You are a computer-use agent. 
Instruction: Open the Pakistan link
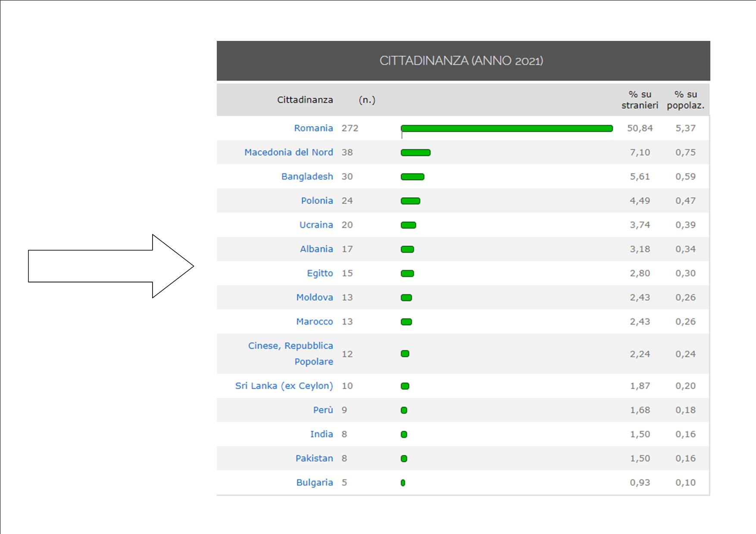(x=314, y=458)
